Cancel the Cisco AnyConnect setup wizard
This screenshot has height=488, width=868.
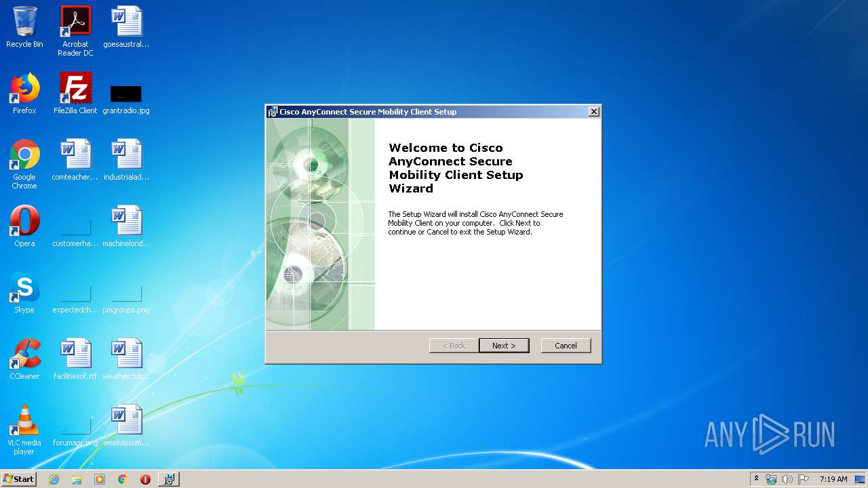coord(566,346)
